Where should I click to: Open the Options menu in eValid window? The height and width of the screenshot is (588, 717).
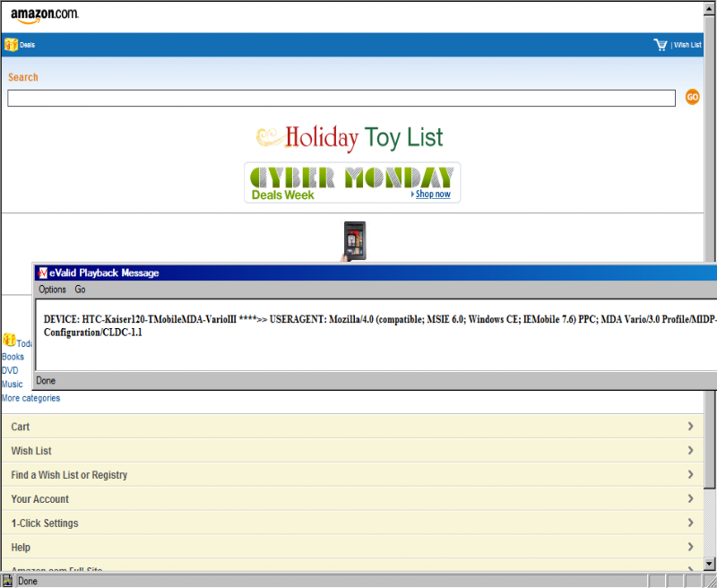tap(52, 290)
